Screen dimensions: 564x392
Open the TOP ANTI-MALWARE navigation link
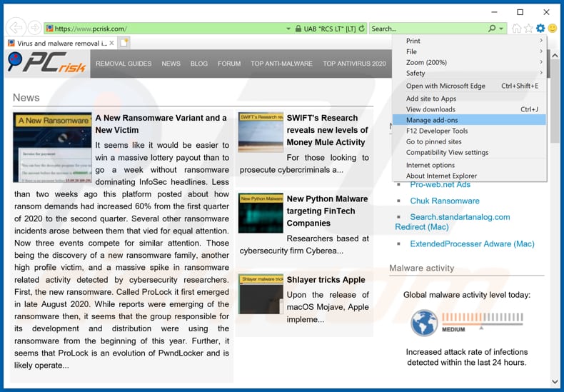click(x=281, y=64)
